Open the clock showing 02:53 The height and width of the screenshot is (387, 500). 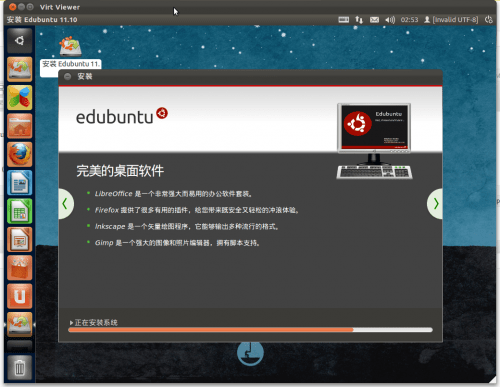pos(409,20)
